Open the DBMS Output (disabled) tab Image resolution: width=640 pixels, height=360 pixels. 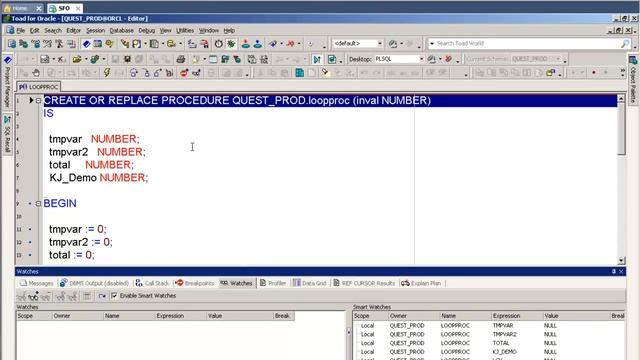click(x=94, y=283)
